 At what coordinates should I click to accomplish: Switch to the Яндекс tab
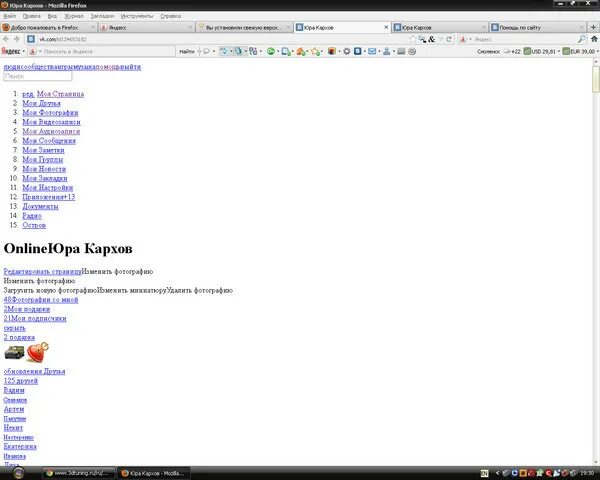pos(146,27)
